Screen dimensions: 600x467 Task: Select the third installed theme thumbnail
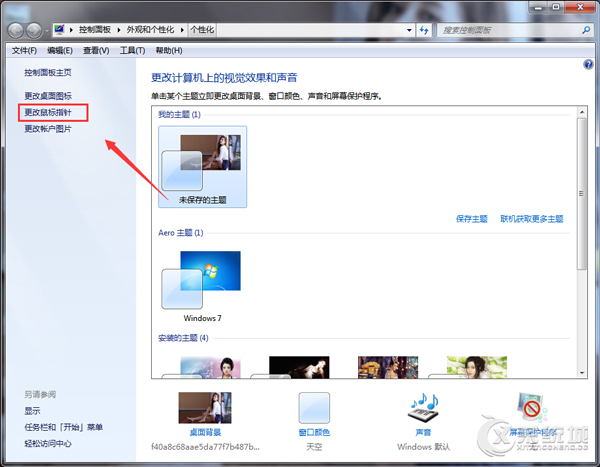(388, 367)
